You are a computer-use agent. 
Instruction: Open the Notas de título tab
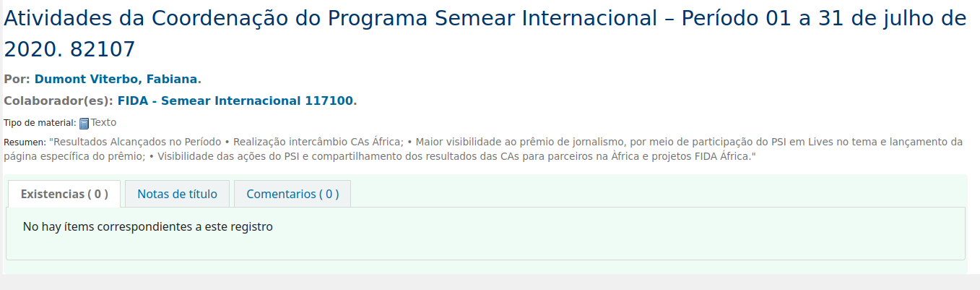(177, 194)
